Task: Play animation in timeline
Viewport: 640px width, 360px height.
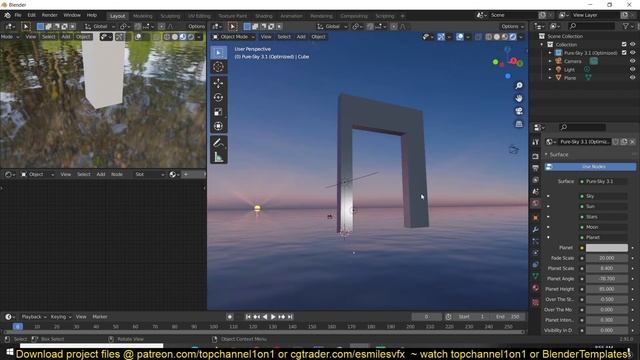Action: 273,317
